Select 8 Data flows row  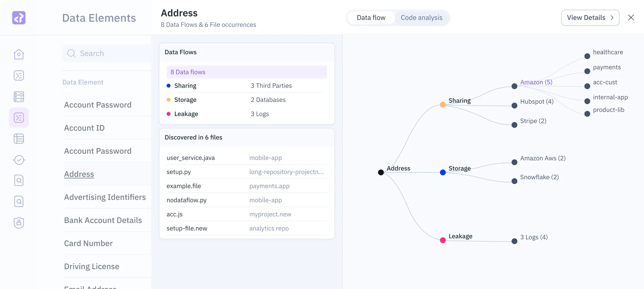[x=247, y=72]
